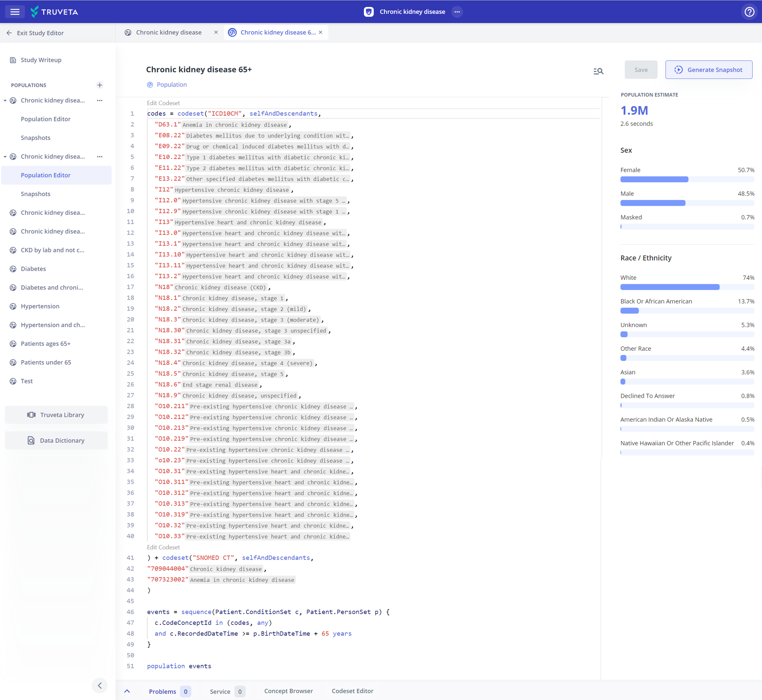
Task: Click the "N18.6" End stage renal disease code
Action: coord(168,384)
